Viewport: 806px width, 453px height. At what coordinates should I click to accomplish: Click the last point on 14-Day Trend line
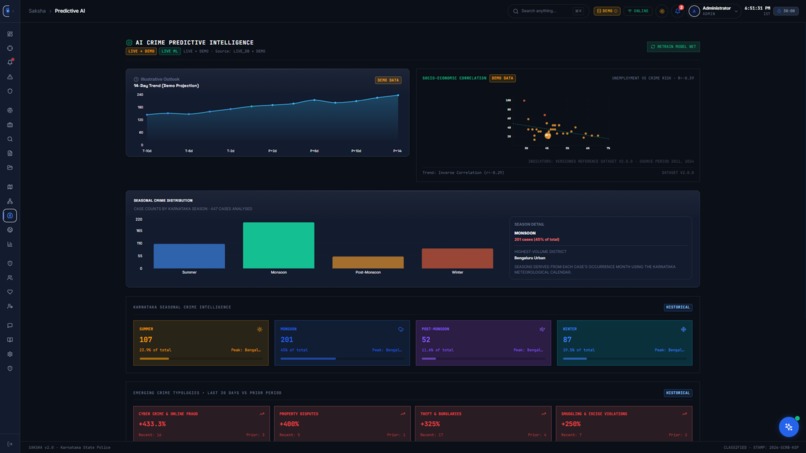coord(398,95)
